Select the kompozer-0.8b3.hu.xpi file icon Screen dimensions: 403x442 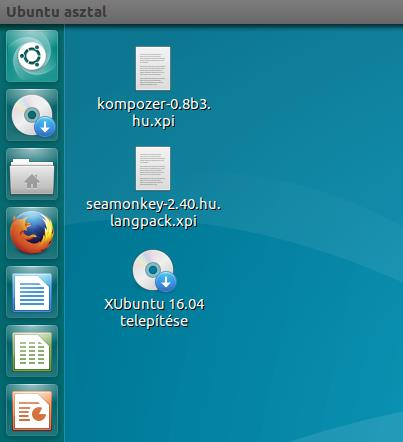153,68
